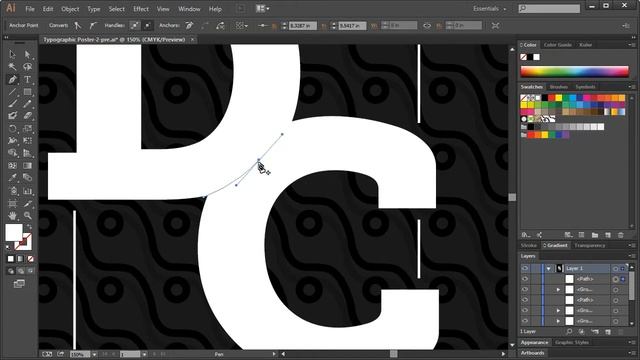Expand the topmost <Group> sublayer arrow
The width and height of the screenshot is (640, 360).
coord(558,289)
